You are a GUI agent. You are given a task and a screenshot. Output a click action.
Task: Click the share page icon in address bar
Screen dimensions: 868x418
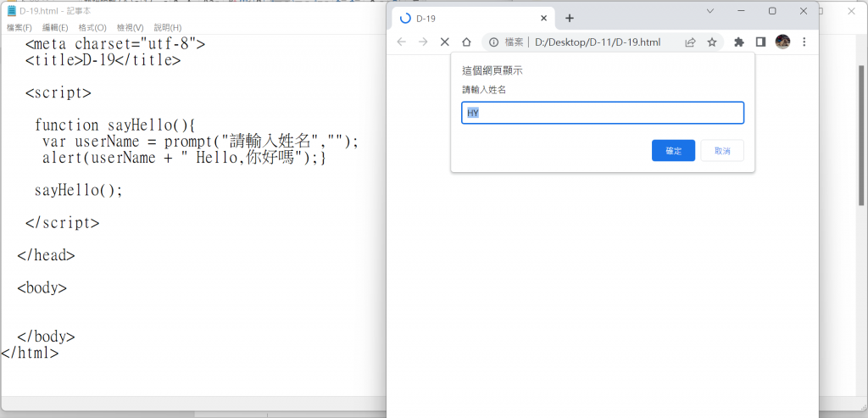690,42
